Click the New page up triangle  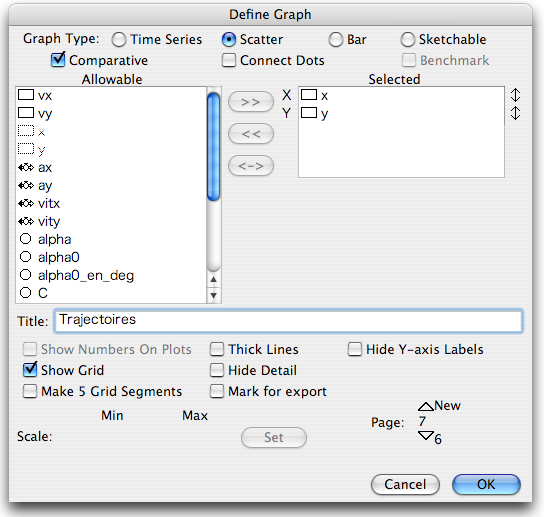point(426,406)
